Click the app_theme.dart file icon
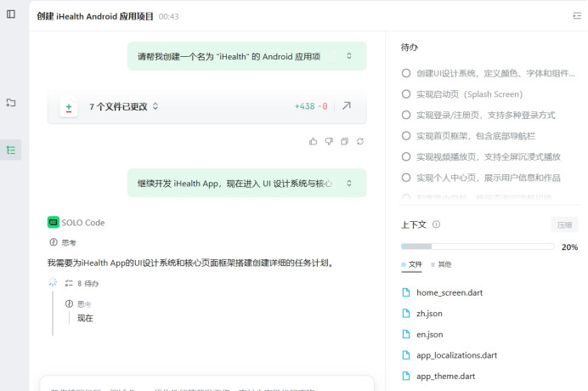This screenshot has height=391, width=588. [406, 376]
